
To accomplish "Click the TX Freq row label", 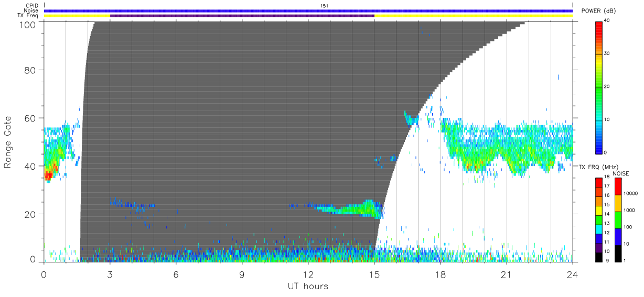I will (x=28, y=16).
